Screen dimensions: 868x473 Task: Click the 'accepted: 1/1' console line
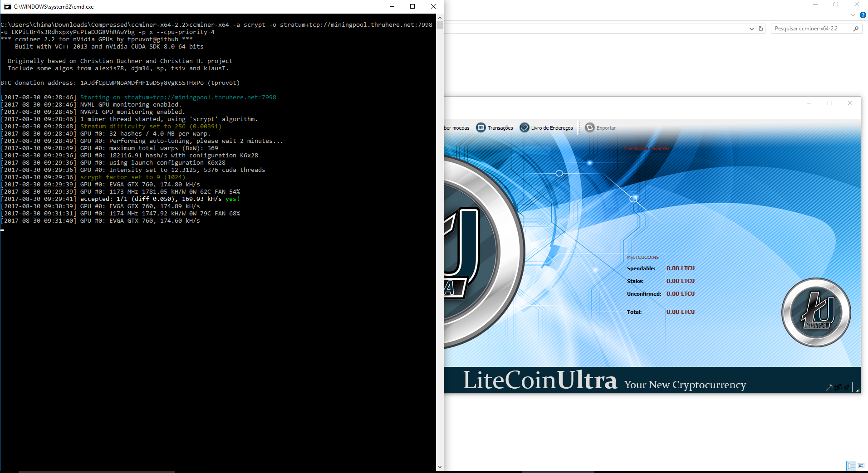pyautogui.click(x=120, y=199)
